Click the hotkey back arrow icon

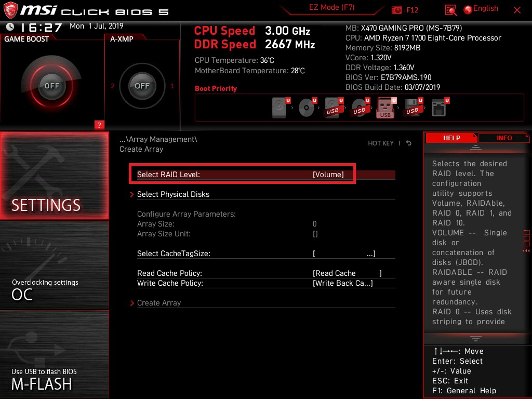(409, 143)
